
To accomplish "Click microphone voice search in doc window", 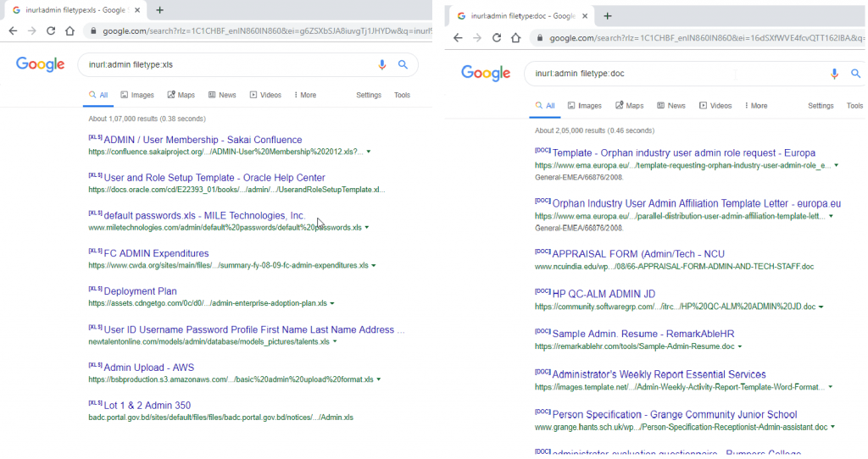I will click(834, 74).
